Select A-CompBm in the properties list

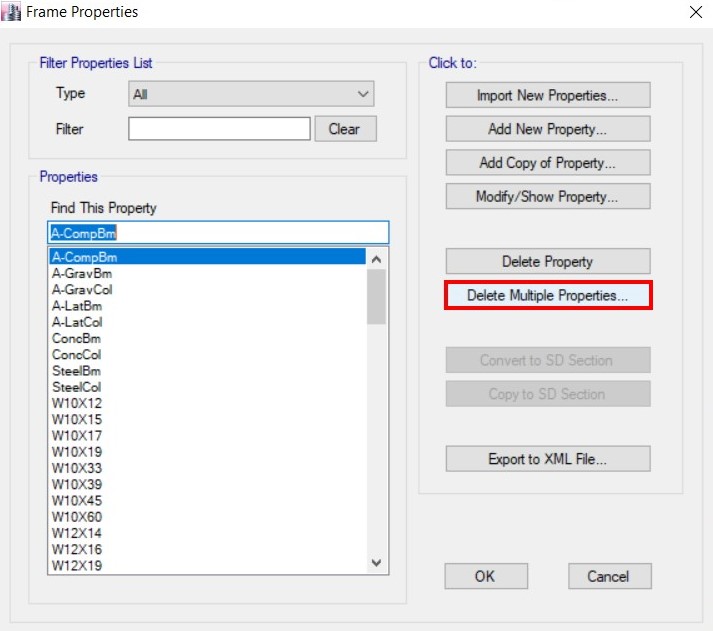[x=207, y=257]
